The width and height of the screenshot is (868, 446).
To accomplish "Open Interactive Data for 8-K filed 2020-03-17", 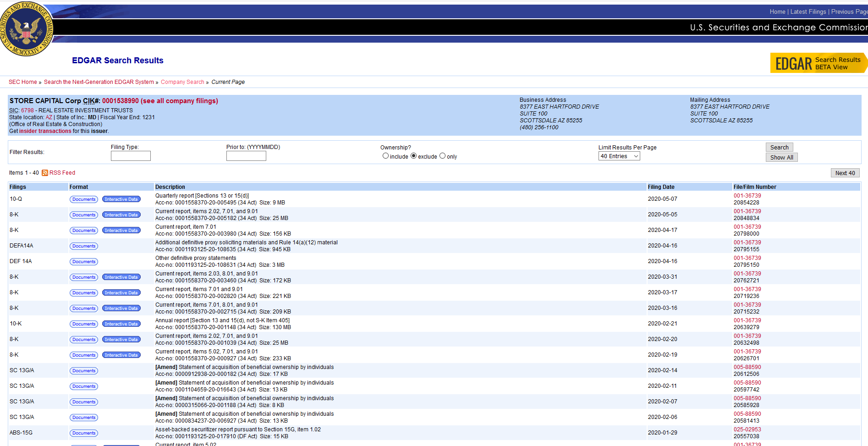I will pos(121,293).
